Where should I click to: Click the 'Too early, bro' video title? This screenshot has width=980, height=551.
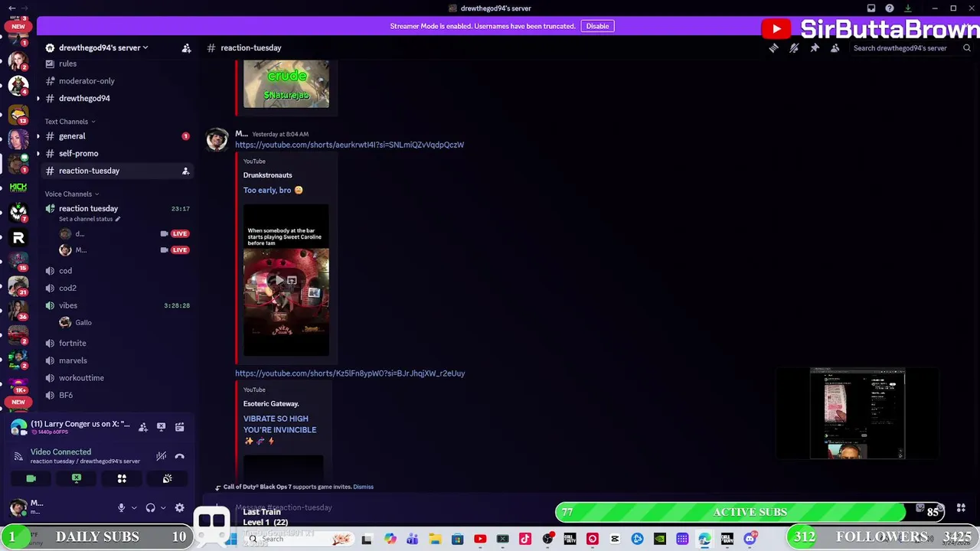pyautogui.click(x=273, y=190)
